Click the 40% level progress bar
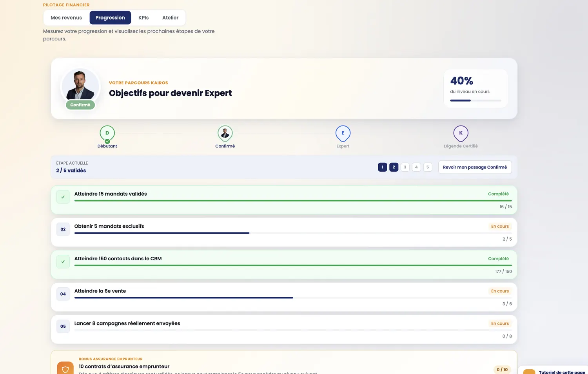 point(475,100)
